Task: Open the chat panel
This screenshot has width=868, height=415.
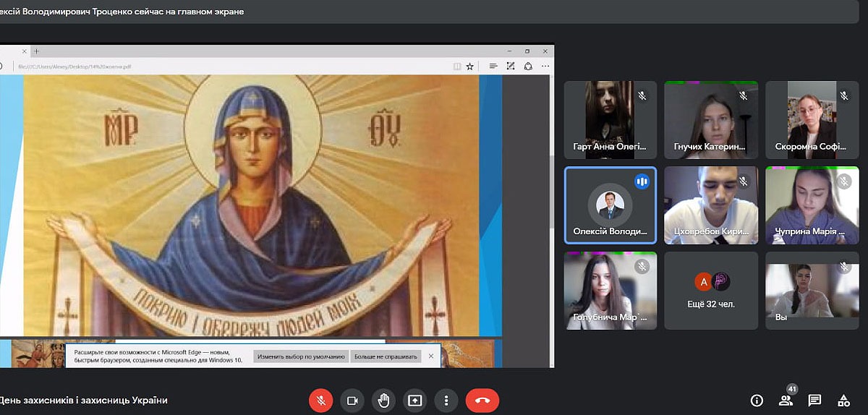Action: 814,400
